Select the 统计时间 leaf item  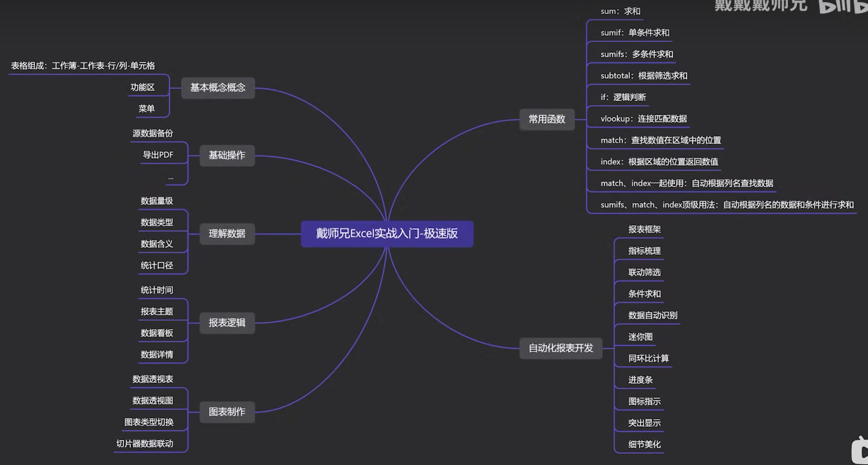coord(157,290)
